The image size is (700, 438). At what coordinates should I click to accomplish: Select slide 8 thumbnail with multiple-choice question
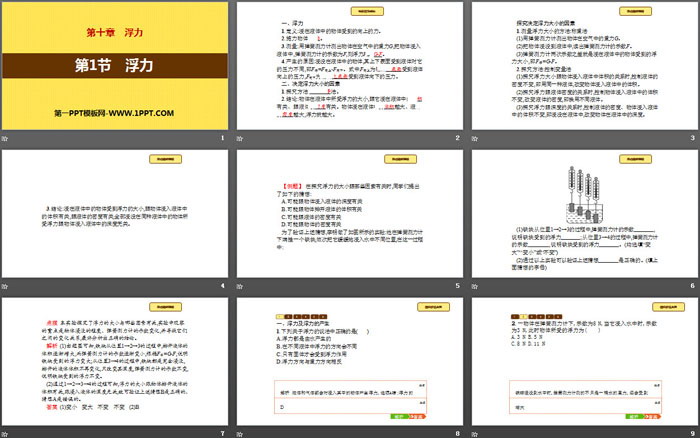pos(350,361)
